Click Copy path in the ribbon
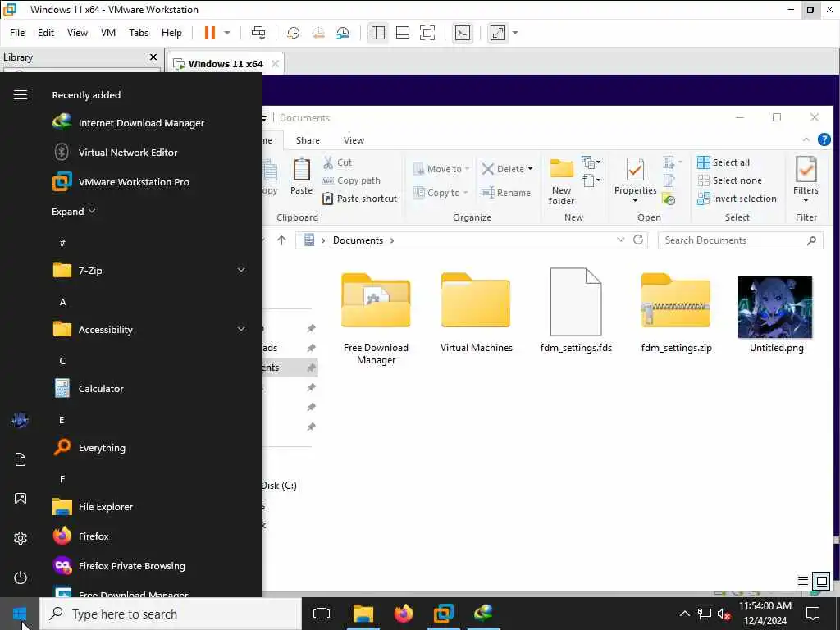Image resolution: width=840 pixels, height=630 pixels. pyautogui.click(x=351, y=180)
